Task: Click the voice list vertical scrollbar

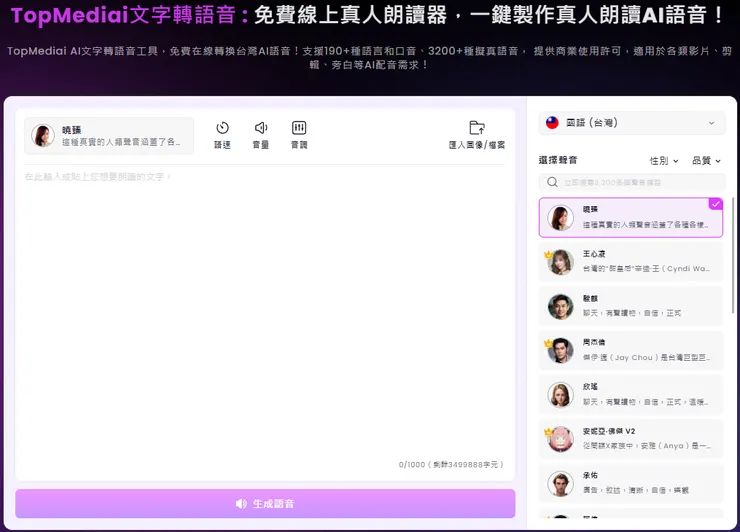Action: pos(733,255)
